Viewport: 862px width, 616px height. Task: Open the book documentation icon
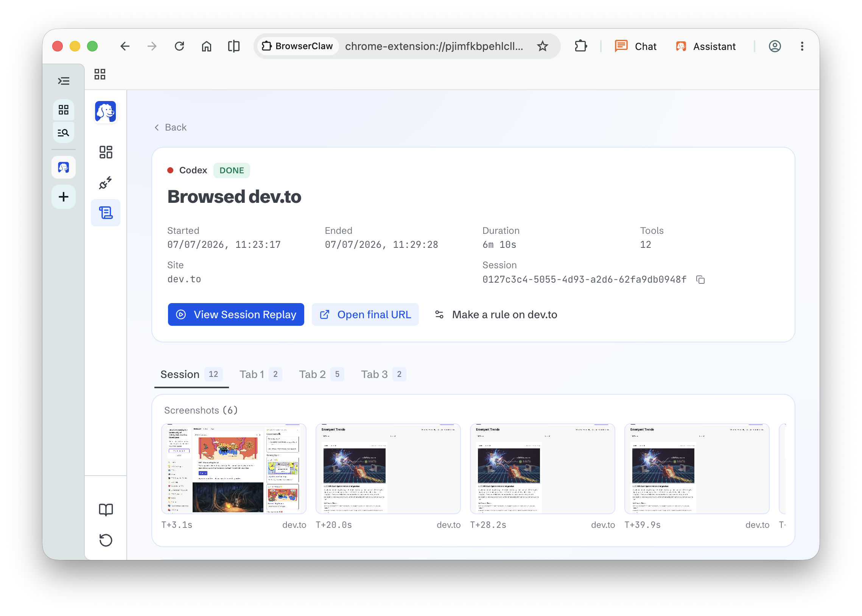tap(106, 510)
